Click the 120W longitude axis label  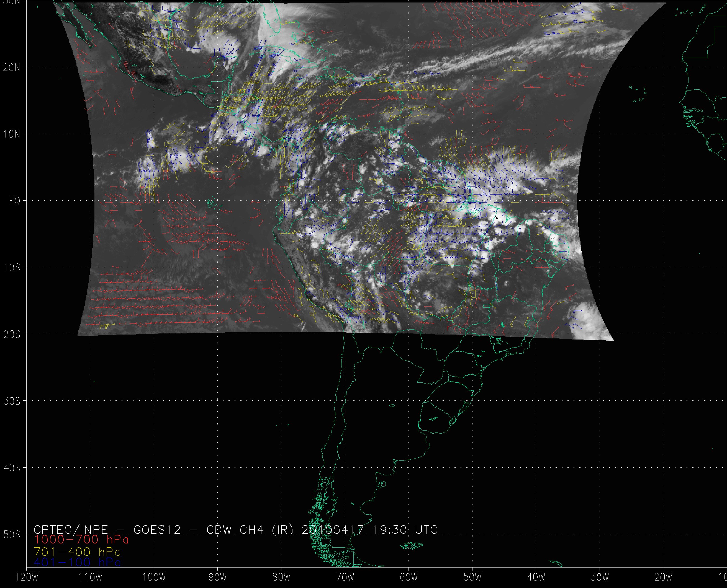click(27, 577)
